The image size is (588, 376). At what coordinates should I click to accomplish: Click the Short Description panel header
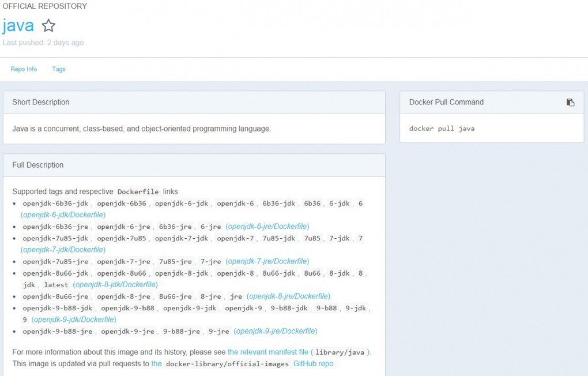click(40, 102)
